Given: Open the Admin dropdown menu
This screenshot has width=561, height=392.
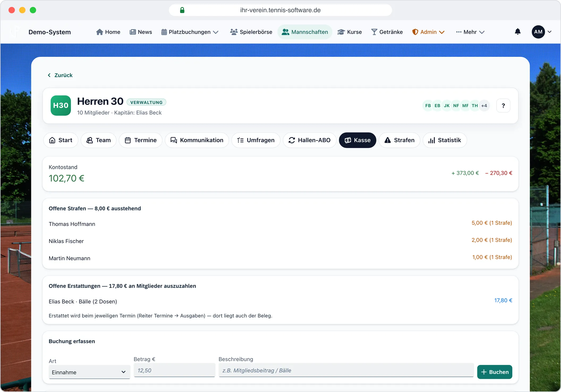Looking at the screenshot, I should (x=428, y=32).
